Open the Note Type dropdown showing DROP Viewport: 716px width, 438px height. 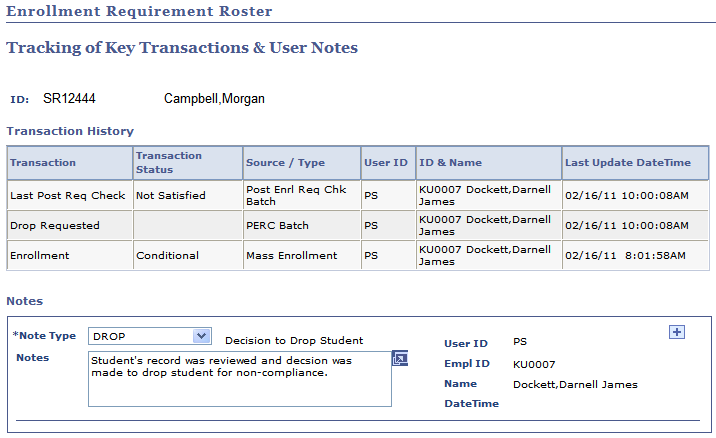pos(149,336)
